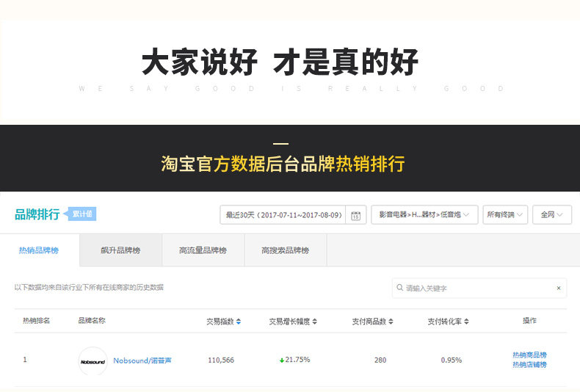Switch to the 飙升品牌榜 tab
580x392 pixels.
(x=120, y=250)
